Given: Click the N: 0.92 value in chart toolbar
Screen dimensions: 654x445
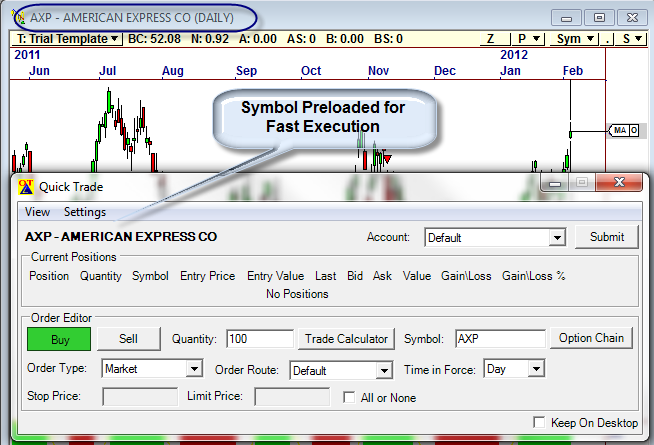Looking at the screenshot, I should coord(210,39).
